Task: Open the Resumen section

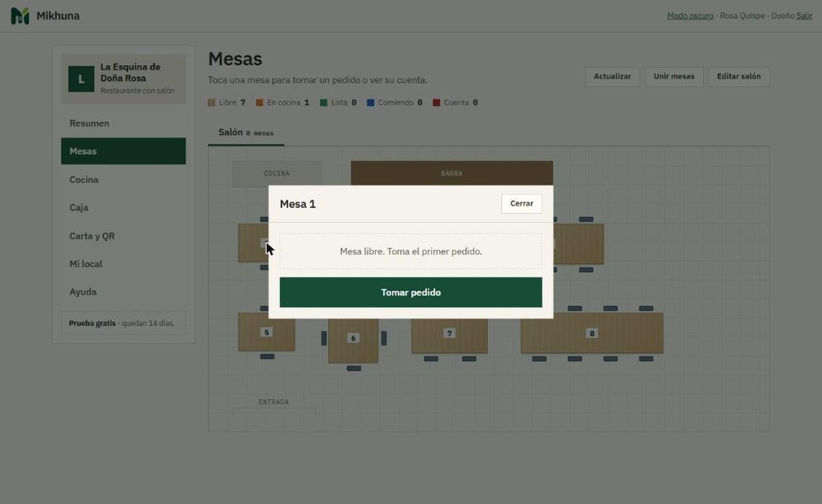Action: (123, 123)
